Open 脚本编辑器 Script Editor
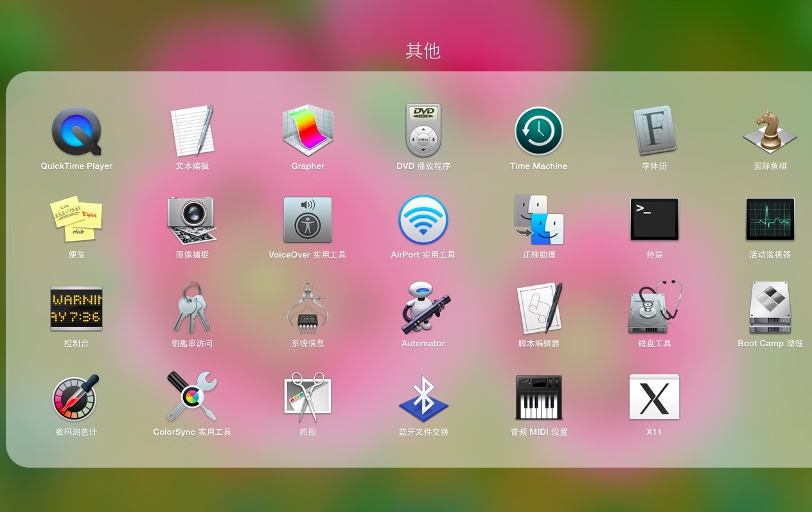Viewport: 812px width, 512px height. point(538,308)
